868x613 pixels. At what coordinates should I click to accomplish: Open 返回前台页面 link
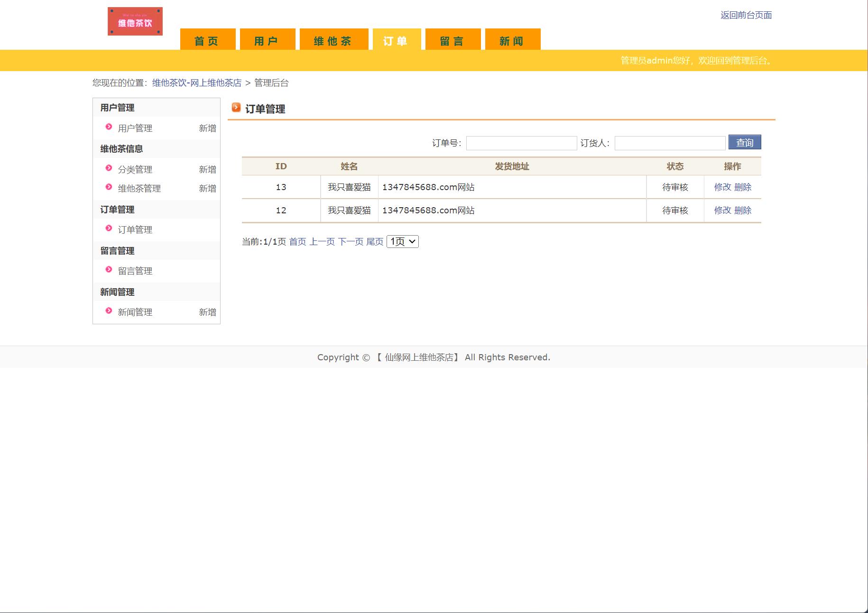(746, 15)
